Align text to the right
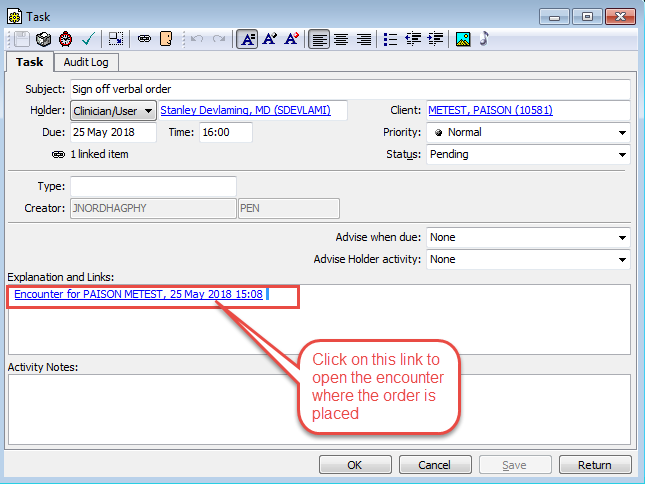Image resolution: width=647 pixels, height=484 pixels. (x=363, y=39)
